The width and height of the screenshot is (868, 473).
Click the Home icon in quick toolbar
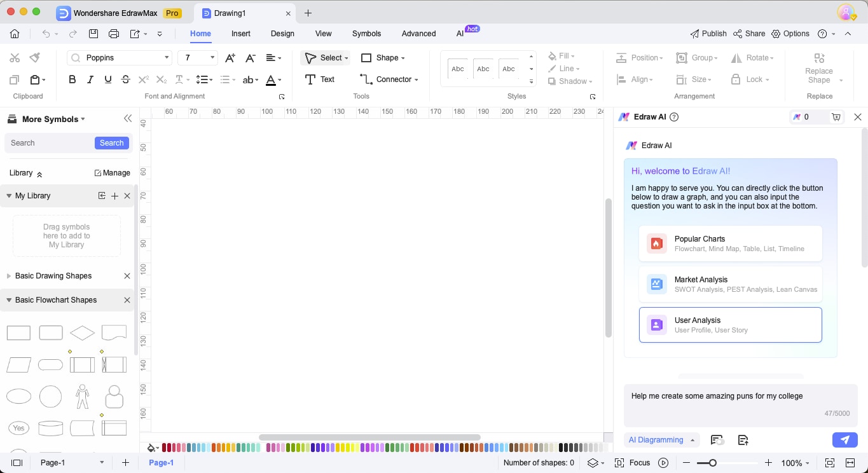coord(15,34)
